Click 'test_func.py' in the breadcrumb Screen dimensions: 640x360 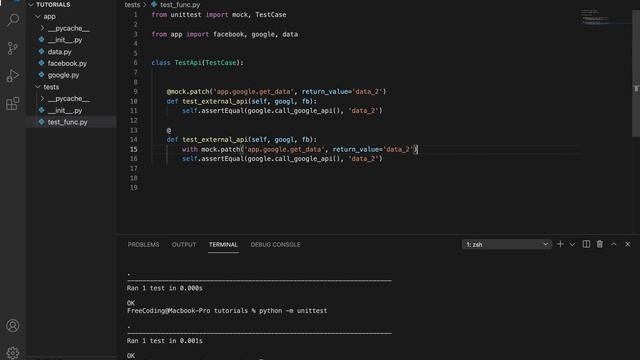pos(180,4)
